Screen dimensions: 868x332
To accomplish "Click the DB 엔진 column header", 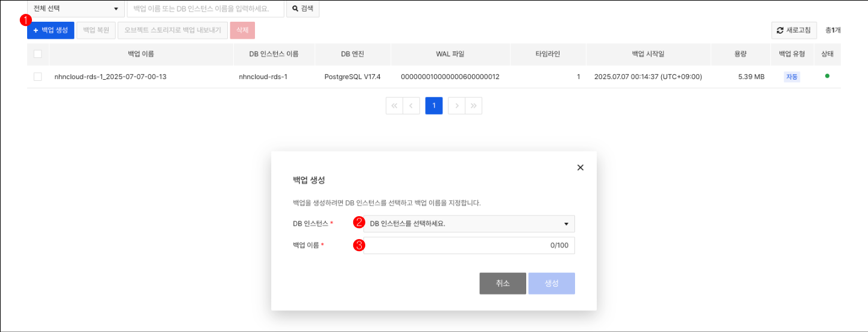I will click(x=353, y=54).
